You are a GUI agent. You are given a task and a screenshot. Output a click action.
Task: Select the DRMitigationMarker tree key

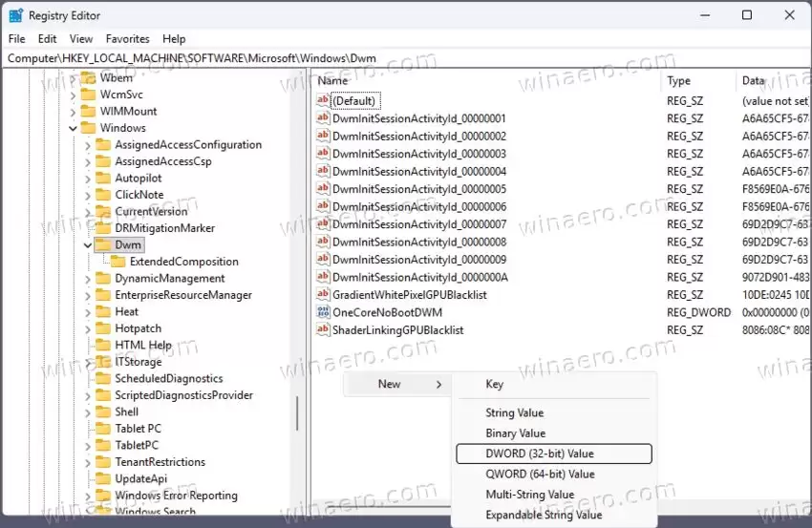point(164,228)
